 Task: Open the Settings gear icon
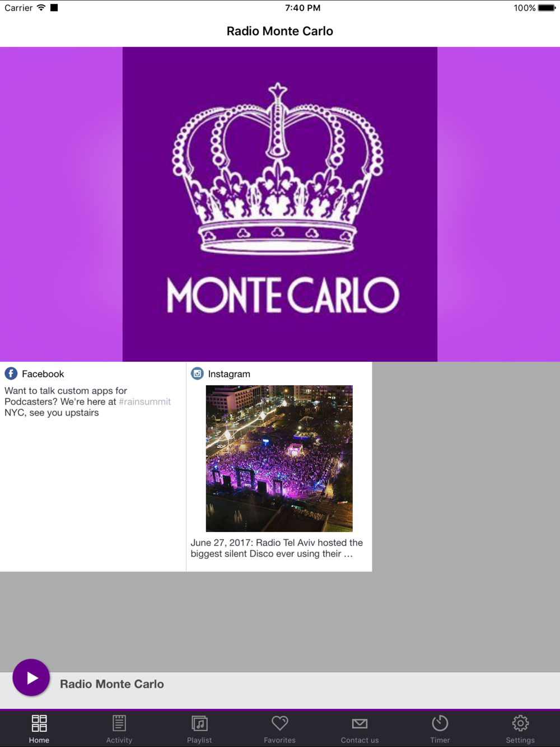pyautogui.click(x=520, y=723)
